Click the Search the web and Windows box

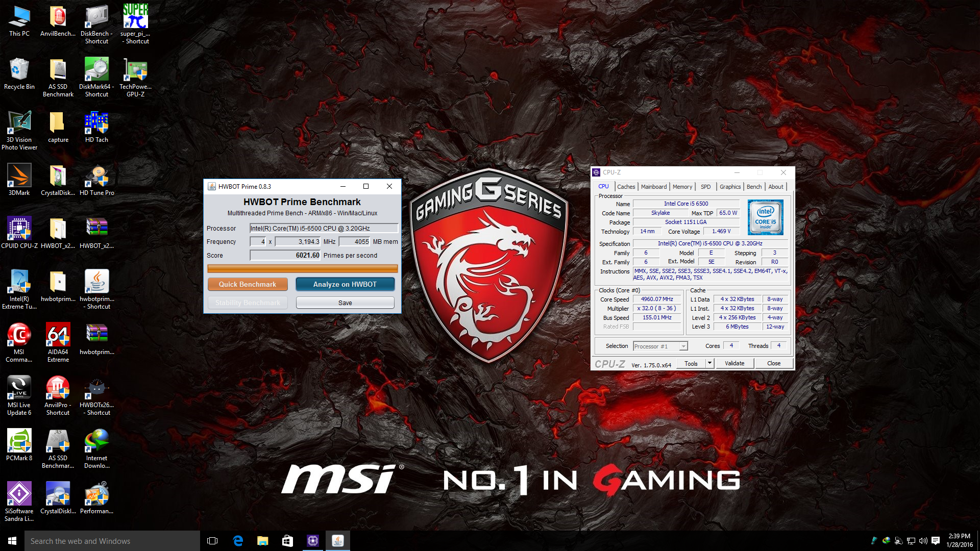pos(112,541)
